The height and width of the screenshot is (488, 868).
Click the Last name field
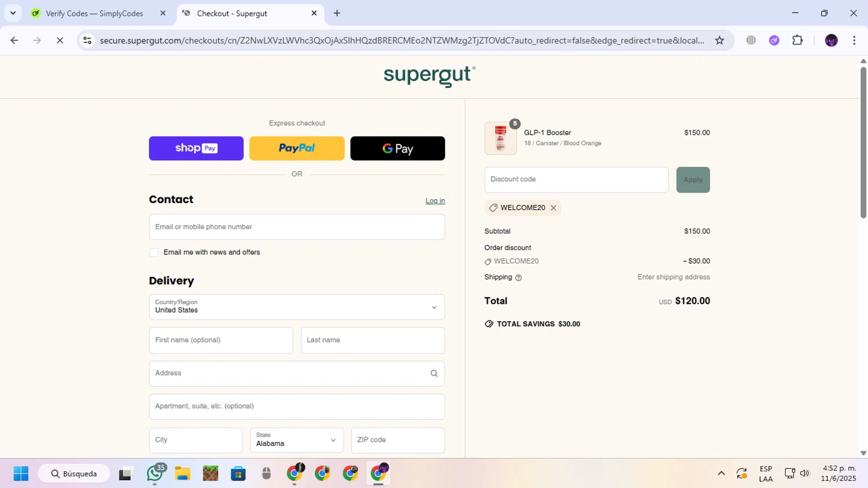pyautogui.click(x=373, y=340)
